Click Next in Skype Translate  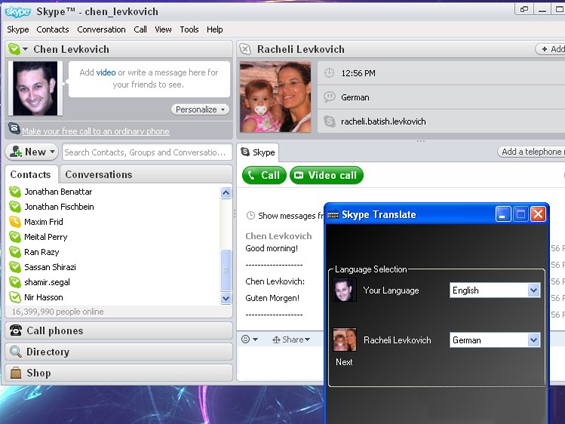344,362
